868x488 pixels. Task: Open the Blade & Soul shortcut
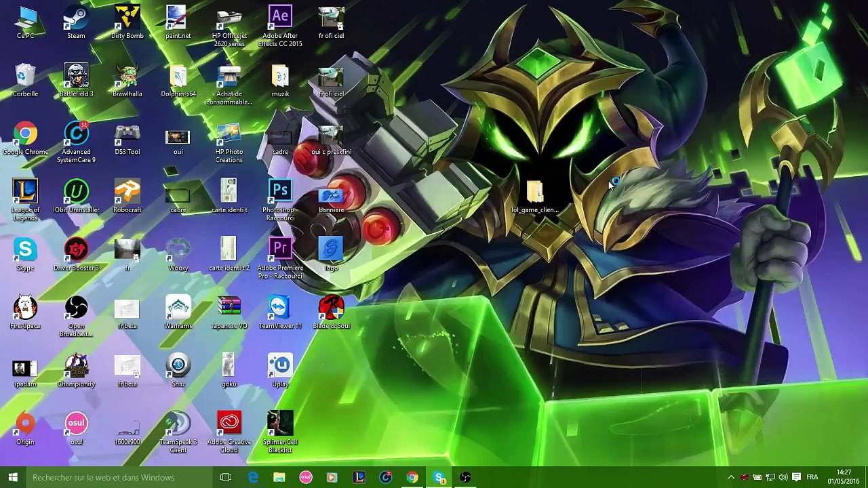pos(331,312)
